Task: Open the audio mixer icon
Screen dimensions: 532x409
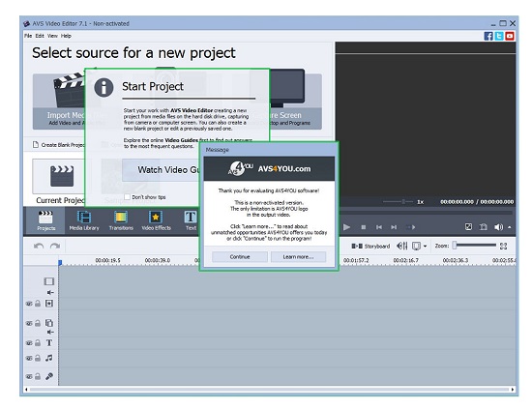Action: (x=402, y=246)
